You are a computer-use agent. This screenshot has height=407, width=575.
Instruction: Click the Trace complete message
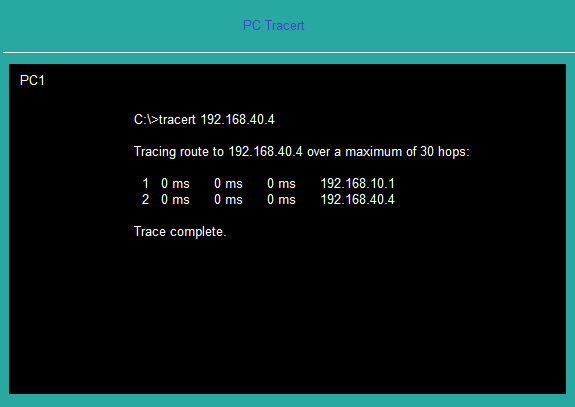click(180, 232)
